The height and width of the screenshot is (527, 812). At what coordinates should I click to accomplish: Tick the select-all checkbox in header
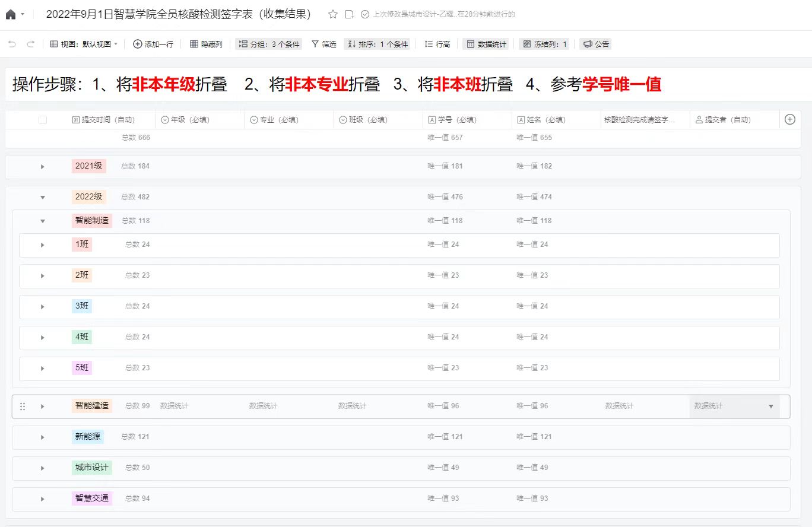[x=43, y=120]
